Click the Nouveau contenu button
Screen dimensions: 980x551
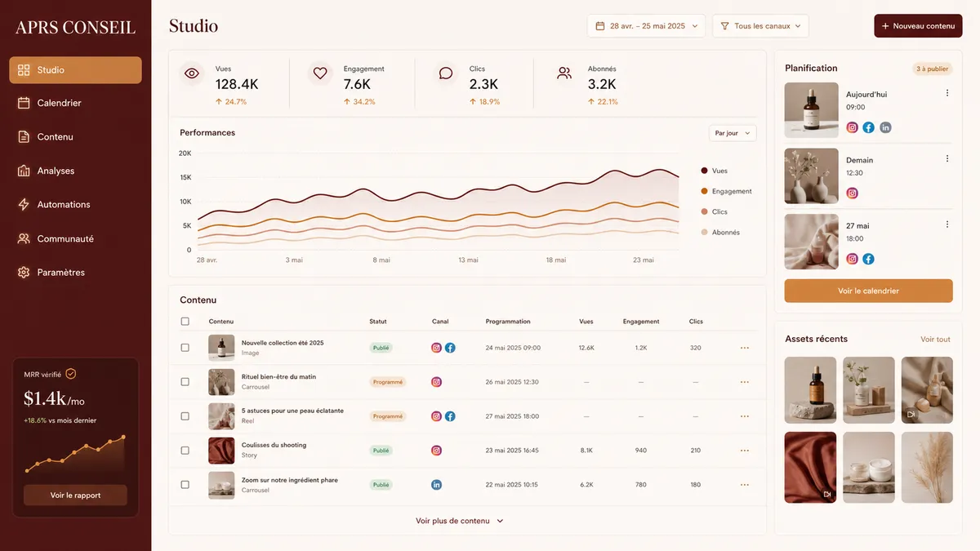[919, 26]
